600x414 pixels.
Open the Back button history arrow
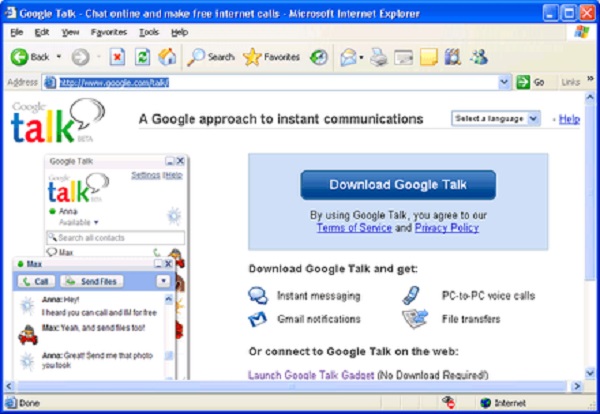coord(59,57)
